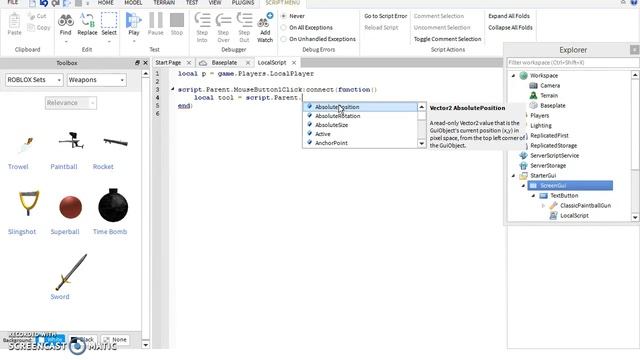The image size is (640, 360).
Task: Select the Slingshot thumbnail
Action: pos(29,203)
